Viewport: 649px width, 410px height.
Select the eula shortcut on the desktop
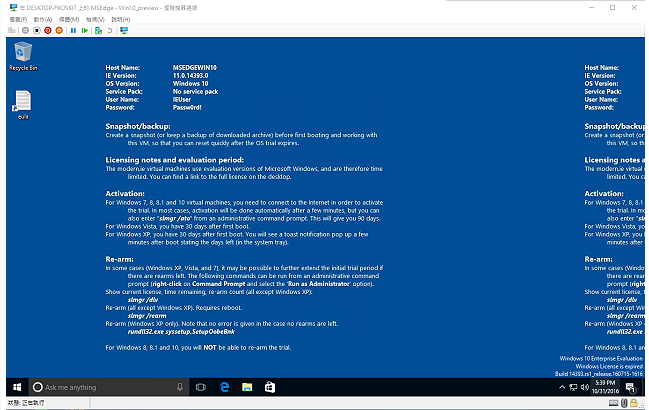(x=23, y=105)
